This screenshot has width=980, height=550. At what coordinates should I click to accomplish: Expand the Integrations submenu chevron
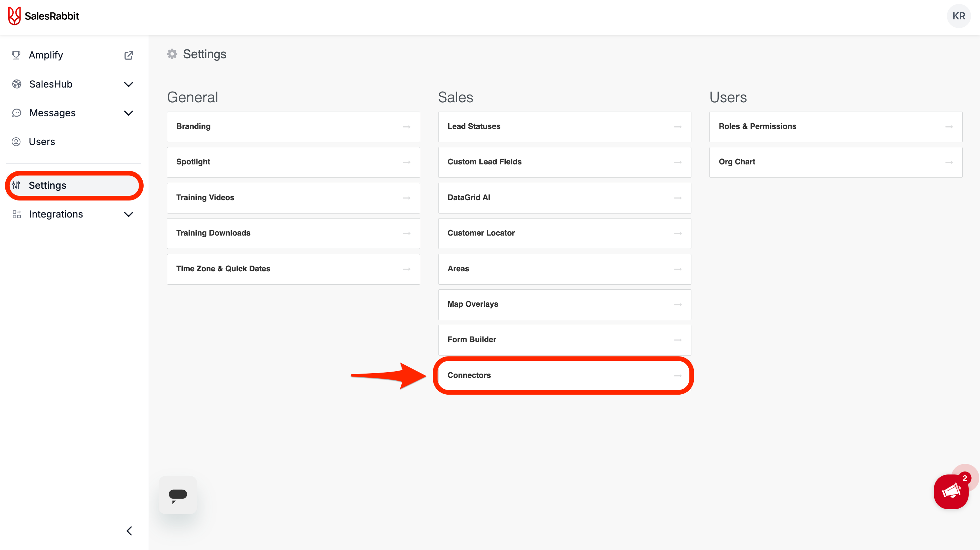pyautogui.click(x=129, y=214)
